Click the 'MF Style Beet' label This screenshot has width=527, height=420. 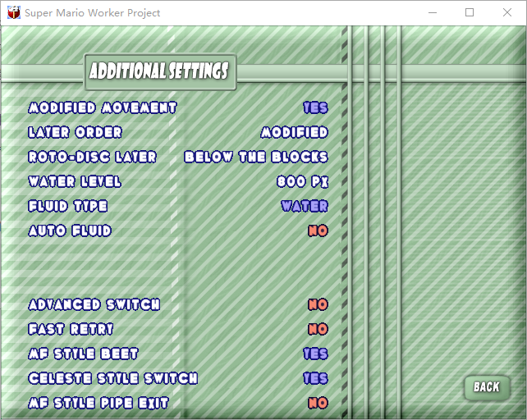(x=84, y=354)
